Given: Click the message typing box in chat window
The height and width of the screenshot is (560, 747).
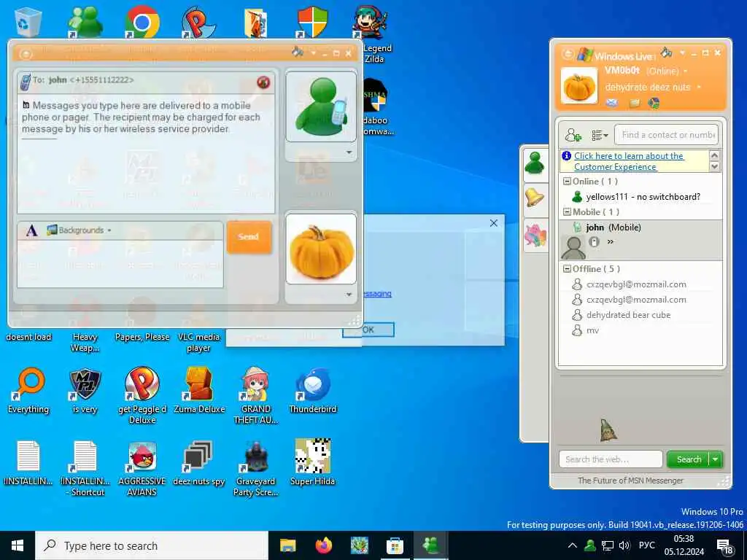Looking at the screenshot, I should 120,263.
